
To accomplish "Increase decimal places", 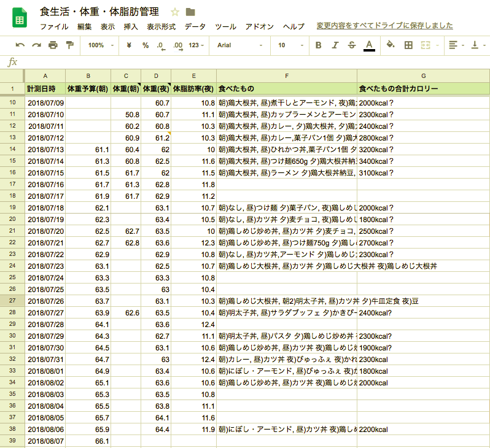I will coord(178,45).
